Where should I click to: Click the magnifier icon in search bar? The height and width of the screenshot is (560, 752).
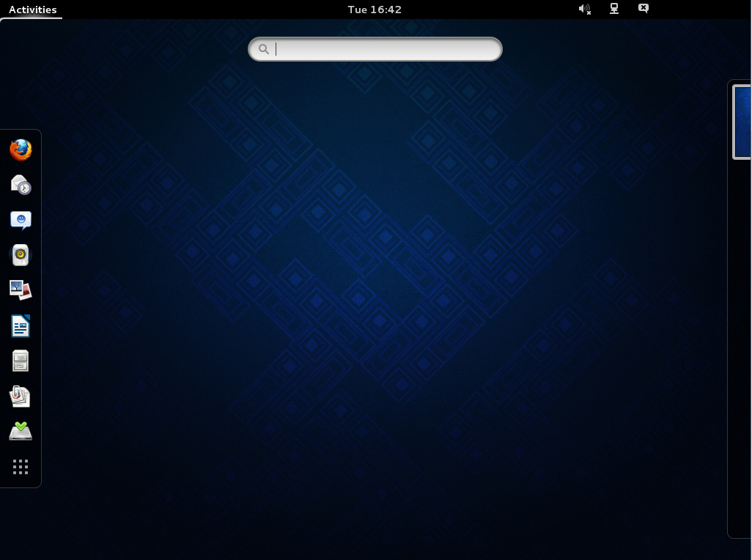(264, 49)
